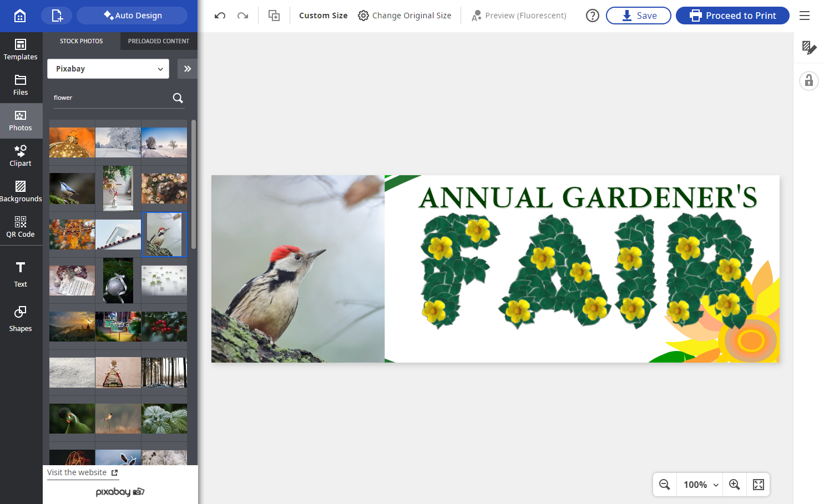Toggle Preview (Fluorescent) mode
The image size is (824, 504).
point(519,16)
